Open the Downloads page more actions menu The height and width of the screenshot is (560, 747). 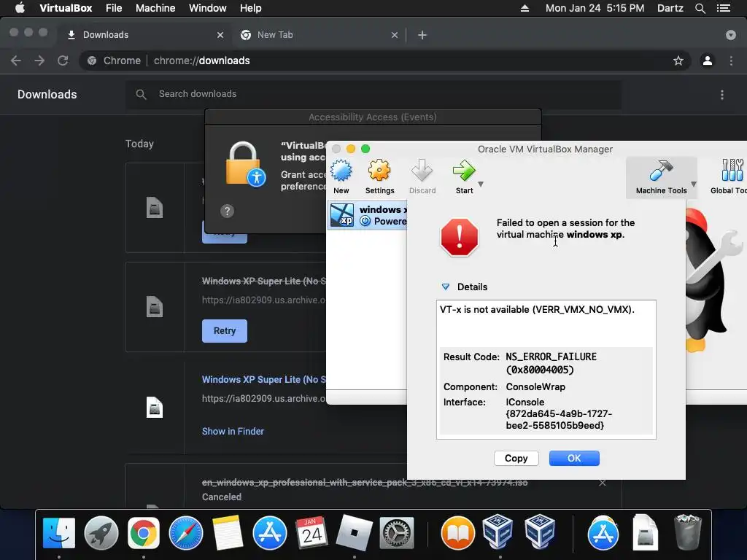tap(721, 95)
